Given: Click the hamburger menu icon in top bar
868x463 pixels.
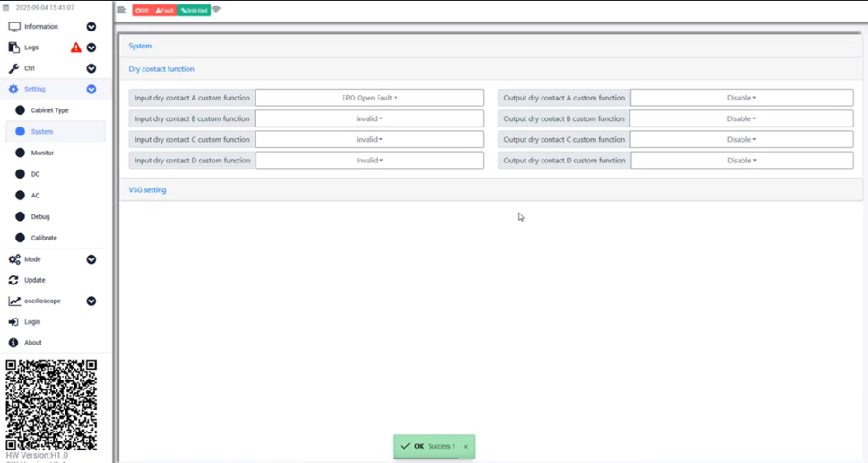Looking at the screenshot, I should click(x=122, y=11).
